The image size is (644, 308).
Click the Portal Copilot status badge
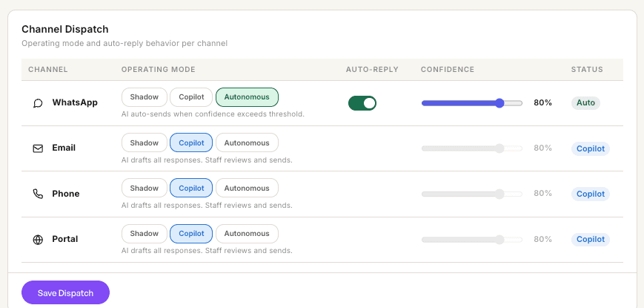[591, 240]
